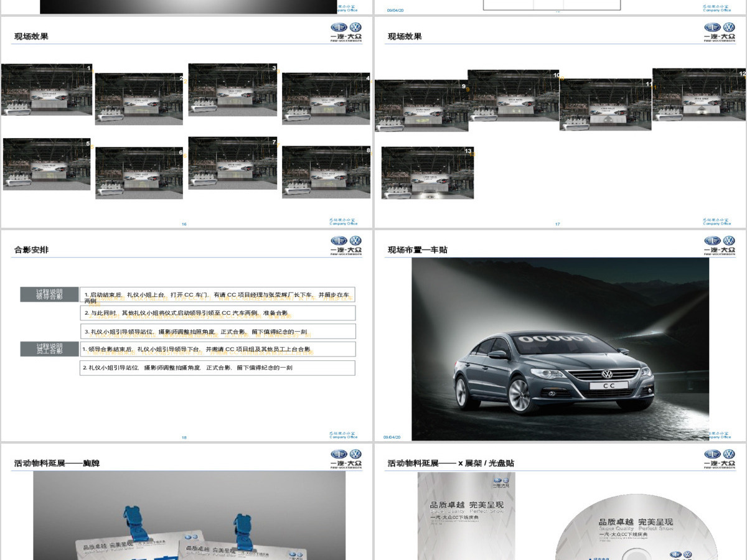Select the 过程说明 员工合影 grey label
This screenshot has width=747, height=560.
click(x=49, y=348)
